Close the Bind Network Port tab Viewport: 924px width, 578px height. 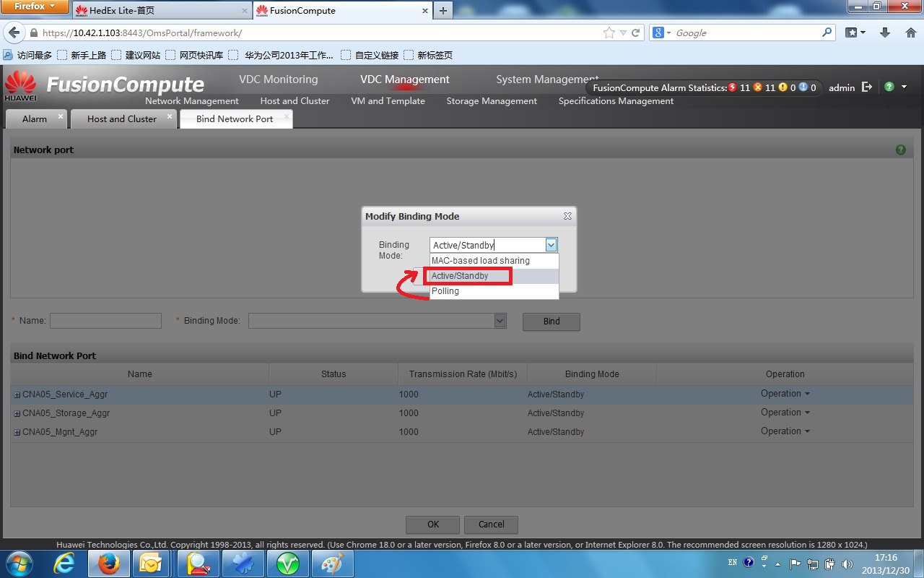click(287, 116)
